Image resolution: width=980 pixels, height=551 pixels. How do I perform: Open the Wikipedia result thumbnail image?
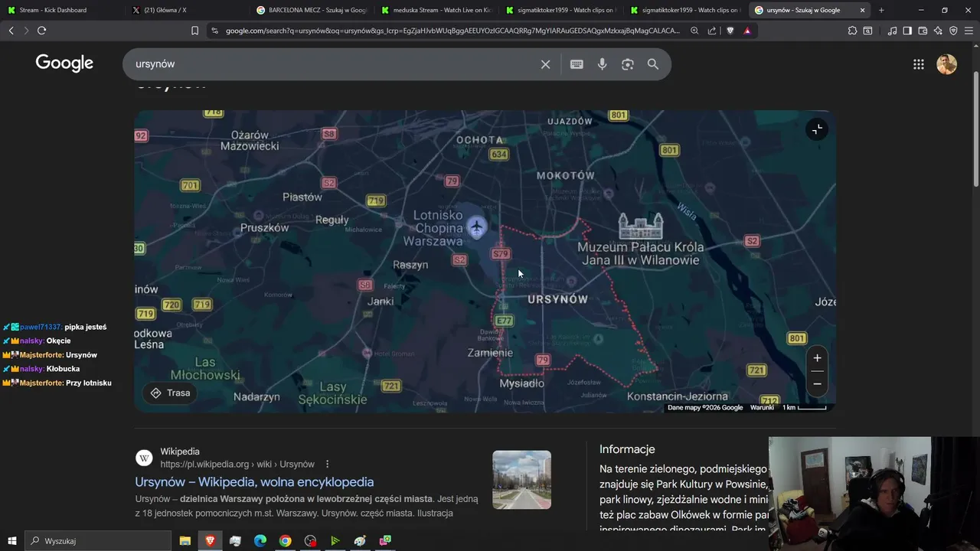(521, 480)
